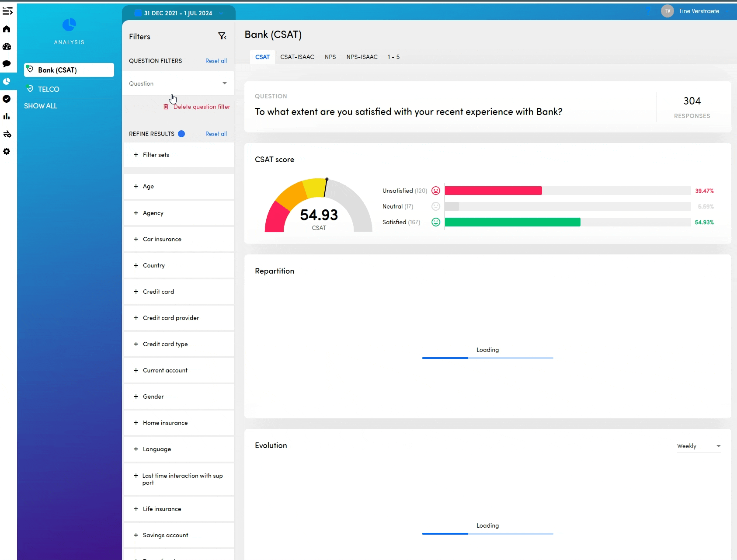Click the Satisfied green smiley face icon
The image size is (737, 560).
point(435,222)
